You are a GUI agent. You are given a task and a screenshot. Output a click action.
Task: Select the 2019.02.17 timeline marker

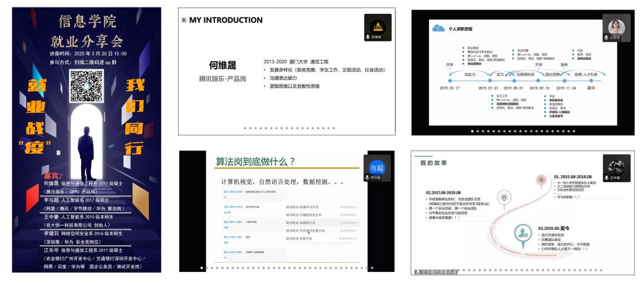[x=449, y=80]
